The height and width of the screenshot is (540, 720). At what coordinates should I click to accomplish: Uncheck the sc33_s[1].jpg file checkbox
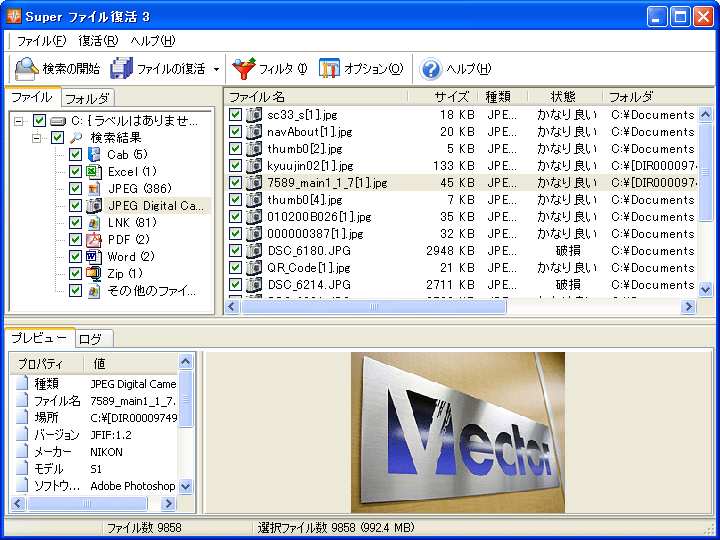235,114
